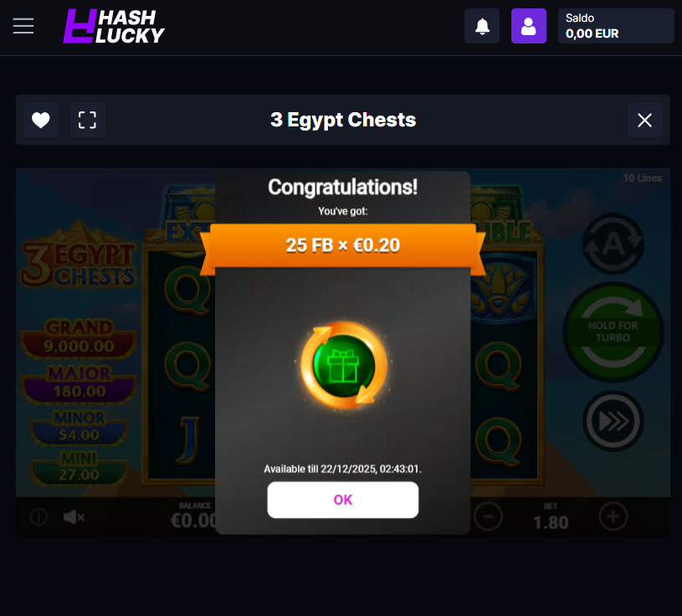
Task: Select the Grand 9,000.00 jackpot label
Action: 79,337
